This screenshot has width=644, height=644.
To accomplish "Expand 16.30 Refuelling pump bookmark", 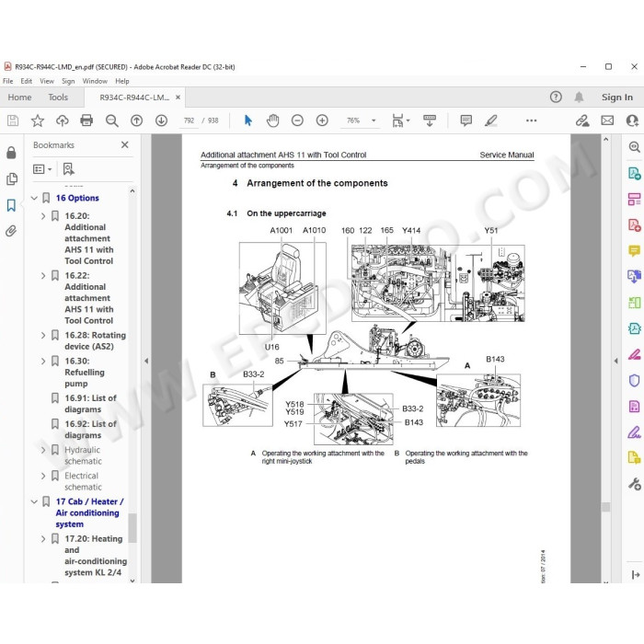I will (x=43, y=361).
